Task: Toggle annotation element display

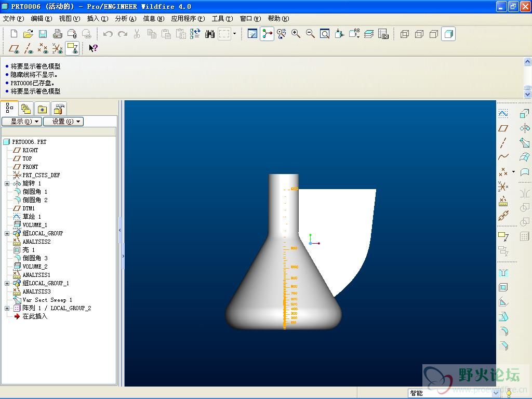Action: tap(72, 48)
